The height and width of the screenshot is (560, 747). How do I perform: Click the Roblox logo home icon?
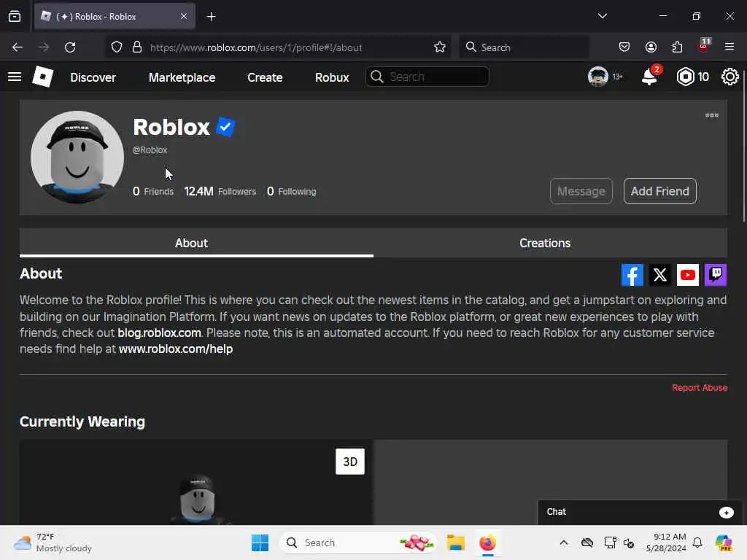[x=42, y=77]
